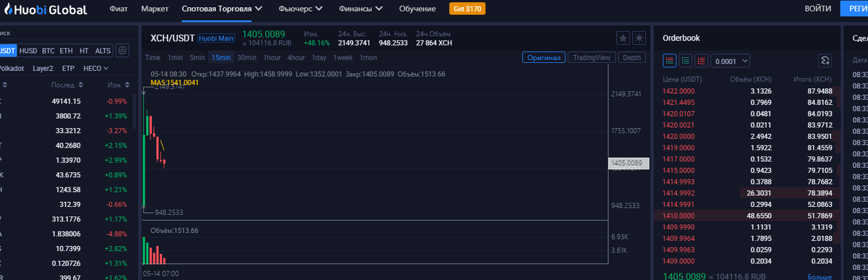Screen dimensions: 868x280
Task: Switch chart to Оригинал view
Action: point(543,57)
